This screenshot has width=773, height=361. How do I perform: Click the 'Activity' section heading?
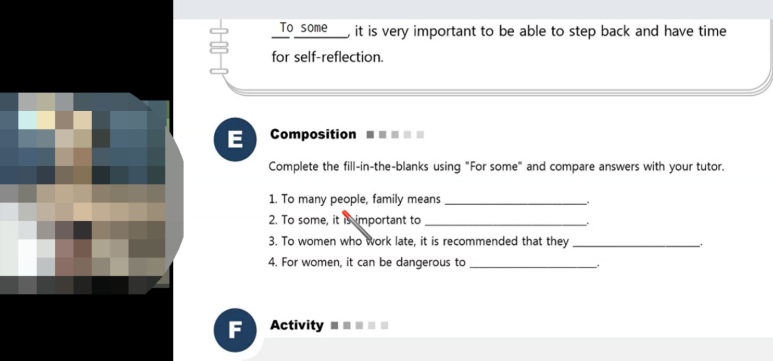pos(297,325)
